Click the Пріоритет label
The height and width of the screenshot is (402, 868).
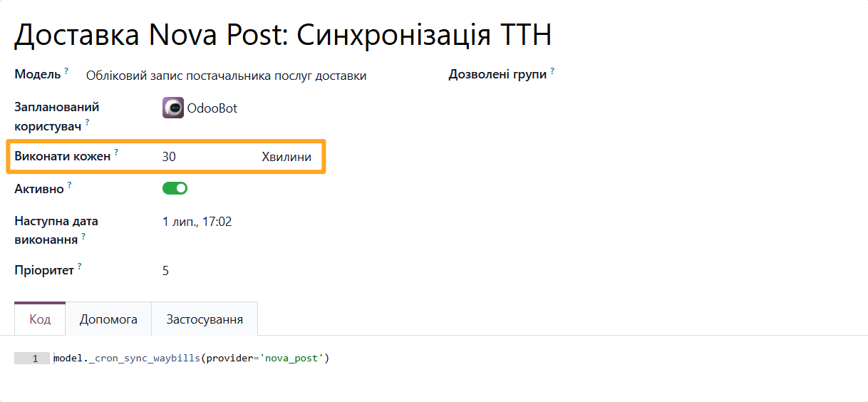click(44, 270)
